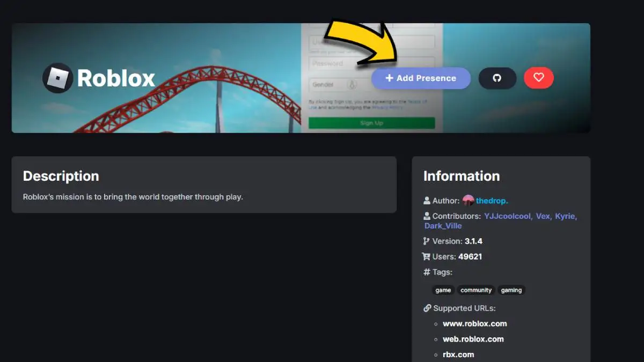Click the version branch icon
Viewport: 644px width, 362px height.
click(x=427, y=241)
